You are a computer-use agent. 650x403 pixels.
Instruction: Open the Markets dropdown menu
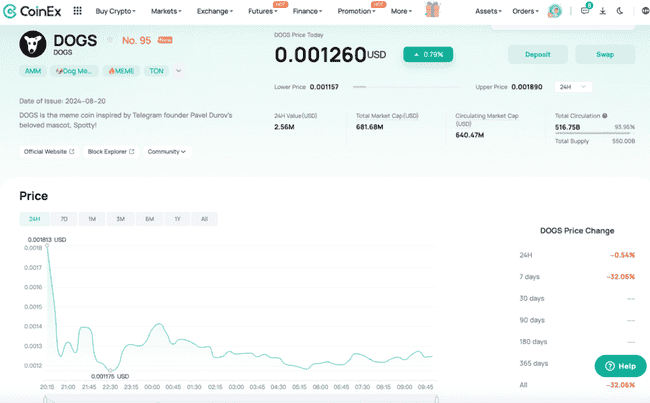(x=166, y=11)
